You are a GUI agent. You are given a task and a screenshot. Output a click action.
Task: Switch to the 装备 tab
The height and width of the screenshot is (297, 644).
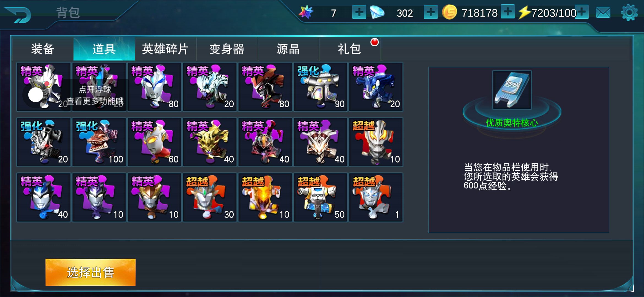click(x=43, y=49)
